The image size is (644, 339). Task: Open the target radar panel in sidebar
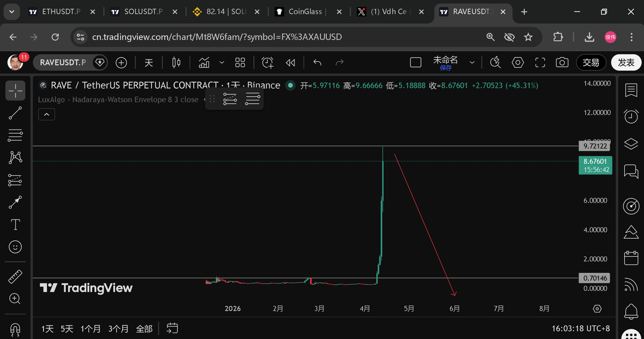tap(631, 206)
